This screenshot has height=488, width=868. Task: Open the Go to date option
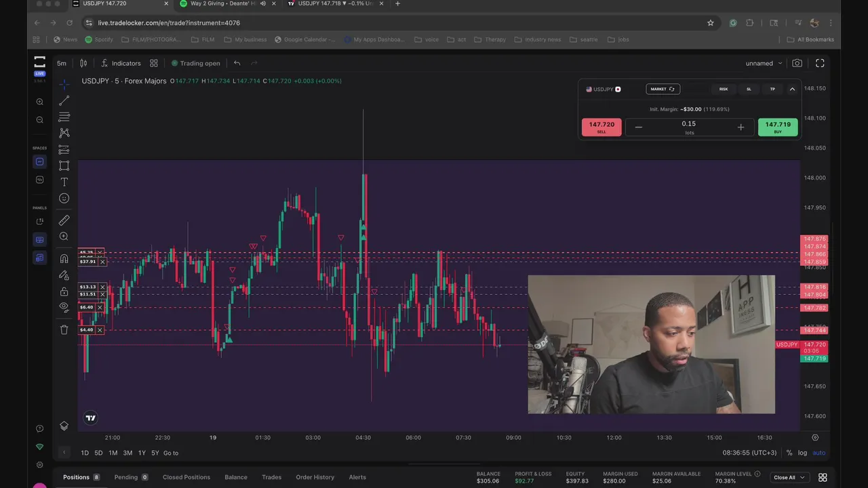(x=171, y=453)
